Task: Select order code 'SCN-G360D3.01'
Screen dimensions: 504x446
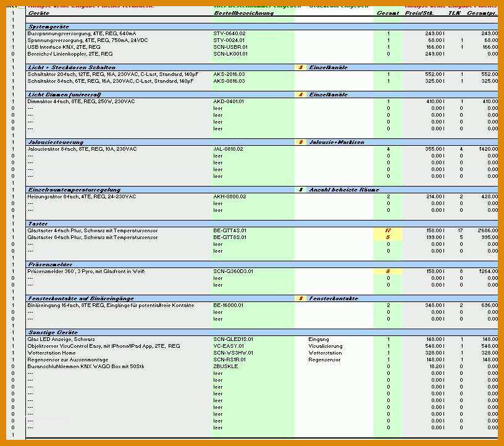Action: 233,271
